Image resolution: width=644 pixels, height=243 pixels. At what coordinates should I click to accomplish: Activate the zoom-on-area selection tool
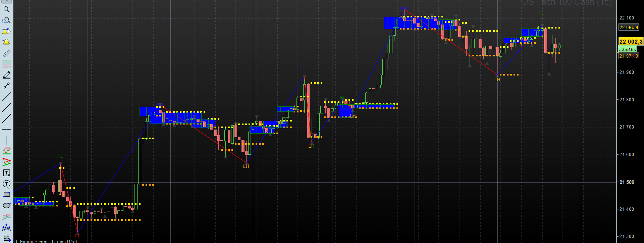[x=6, y=20]
